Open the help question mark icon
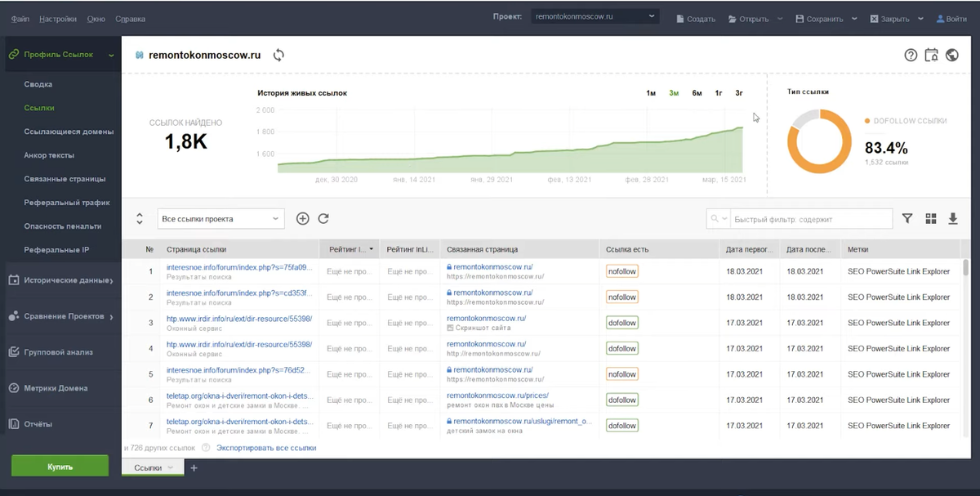The width and height of the screenshot is (980, 496). coord(911,56)
